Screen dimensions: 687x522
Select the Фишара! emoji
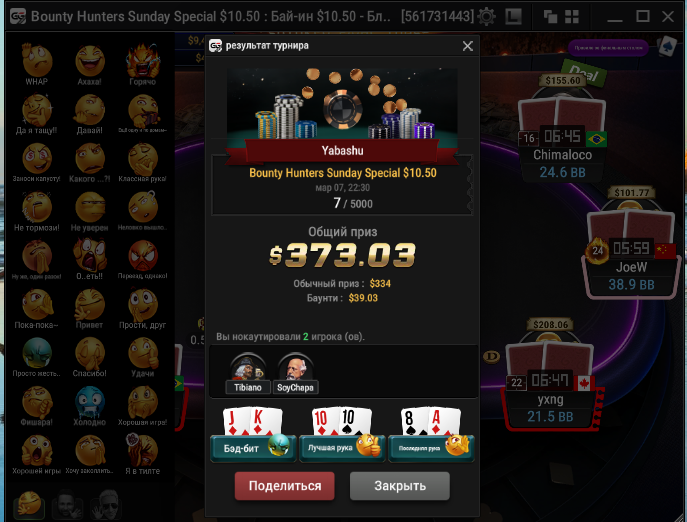37,405
